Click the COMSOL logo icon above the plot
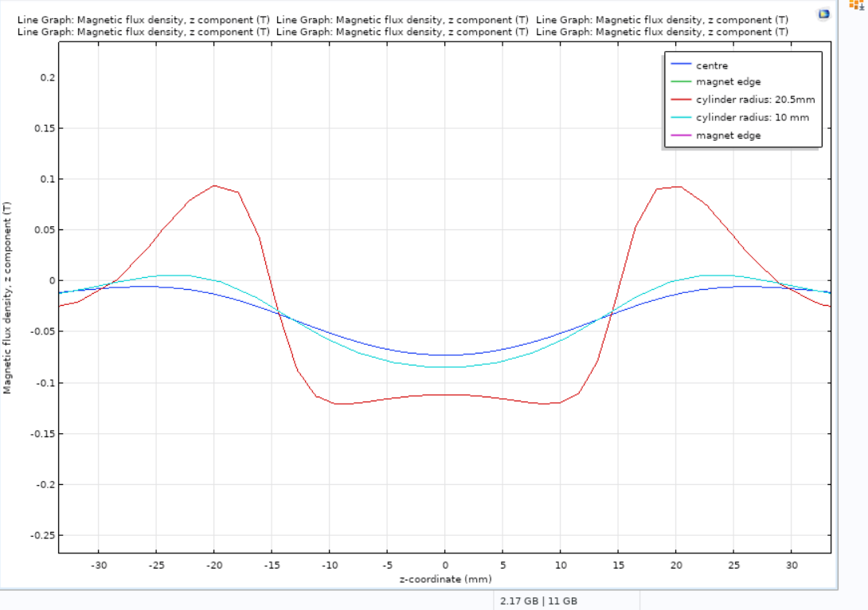Viewport: 868px width, 610px height. pyautogui.click(x=823, y=14)
